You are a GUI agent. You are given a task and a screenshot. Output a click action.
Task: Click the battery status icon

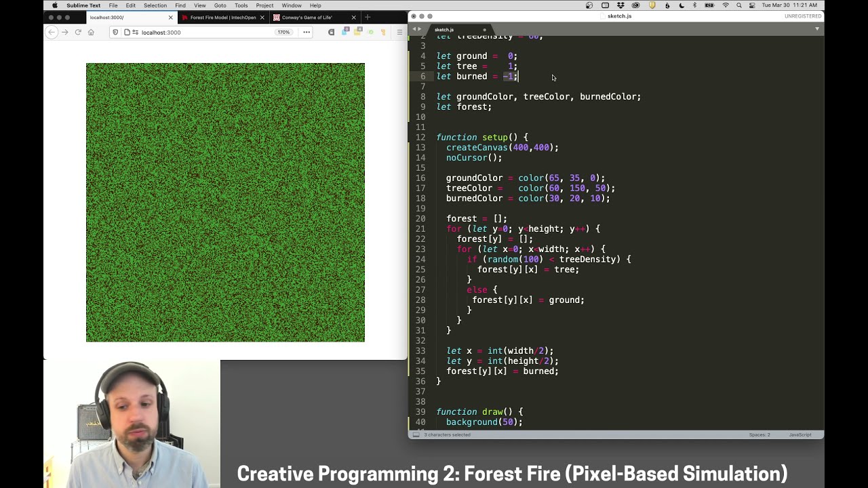pyautogui.click(x=709, y=5)
